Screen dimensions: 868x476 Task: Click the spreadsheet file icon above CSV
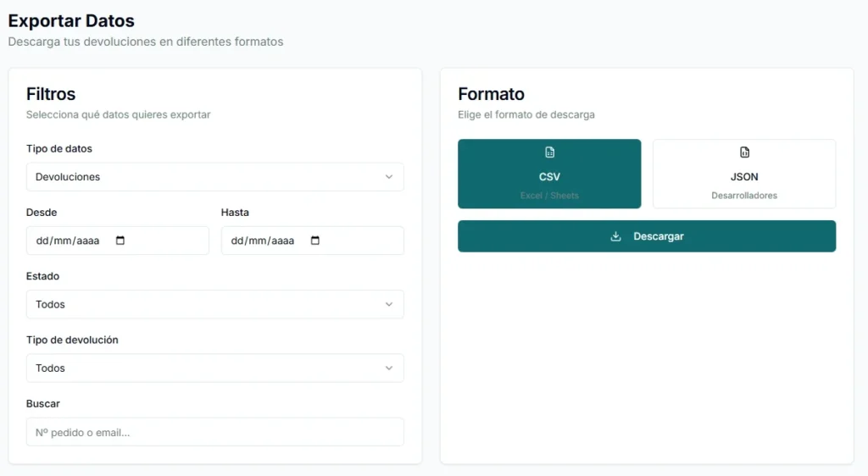tap(549, 152)
